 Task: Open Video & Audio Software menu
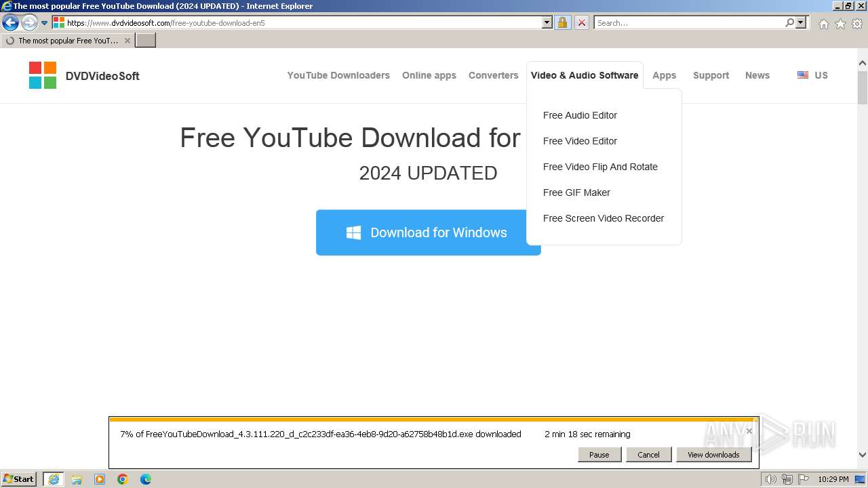coord(585,75)
